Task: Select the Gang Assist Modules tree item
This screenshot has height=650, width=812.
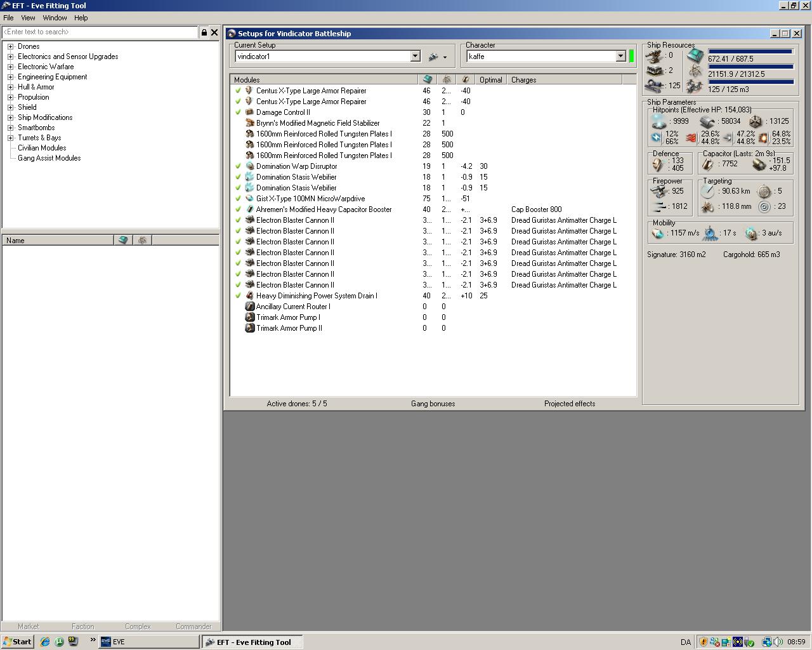Action: click(49, 158)
